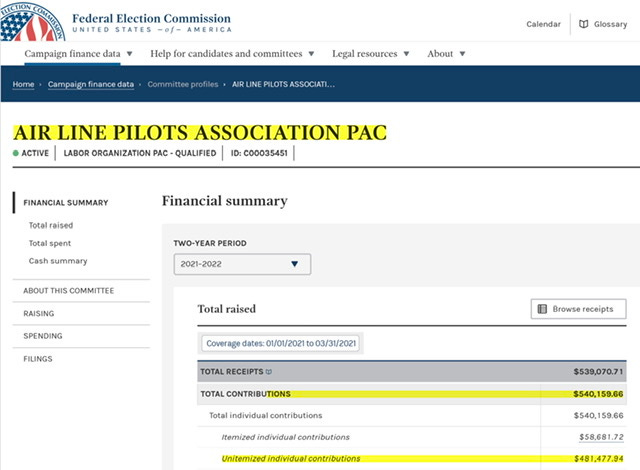Image resolution: width=640 pixels, height=470 pixels.
Task: Click the TWO-YEAR PERIOD label
Action: click(x=210, y=243)
